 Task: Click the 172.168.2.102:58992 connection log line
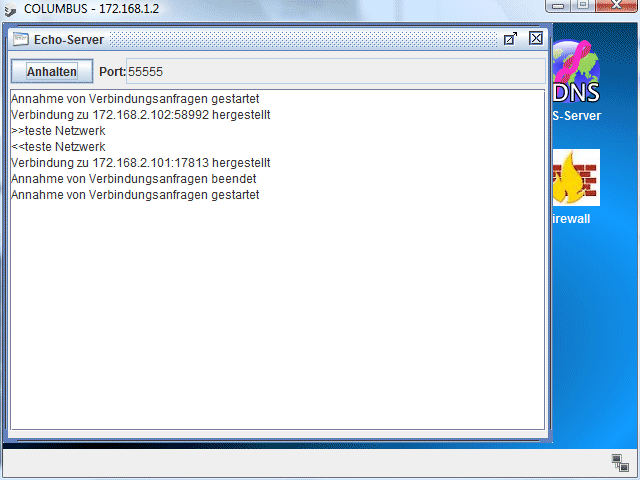coord(140,115)
